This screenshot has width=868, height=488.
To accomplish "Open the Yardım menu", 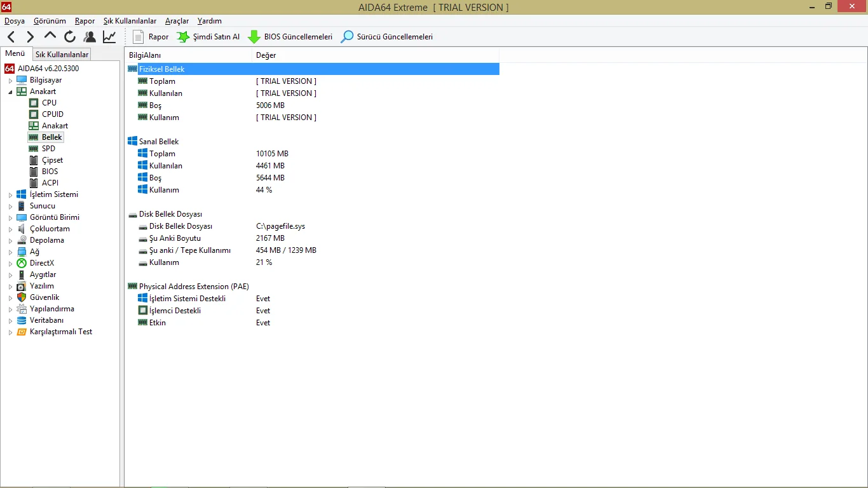I will pos(210,21).
